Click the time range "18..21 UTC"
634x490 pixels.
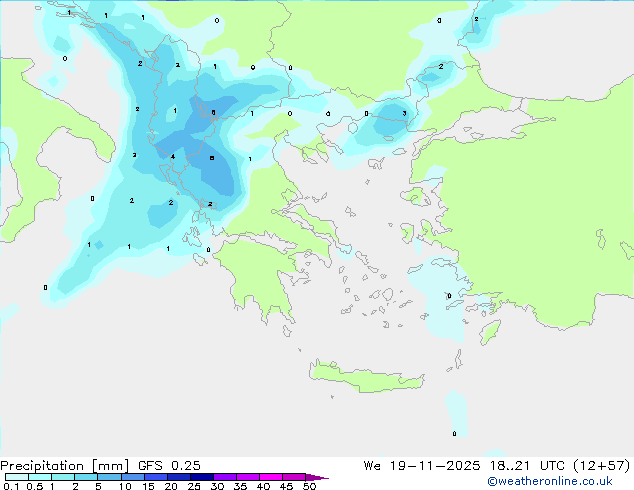pos(526,466)
